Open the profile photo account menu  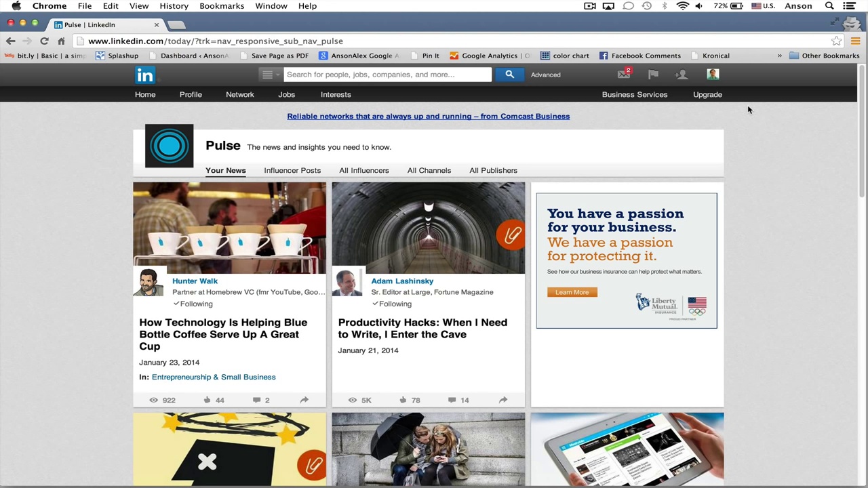[x=713, y=75]
